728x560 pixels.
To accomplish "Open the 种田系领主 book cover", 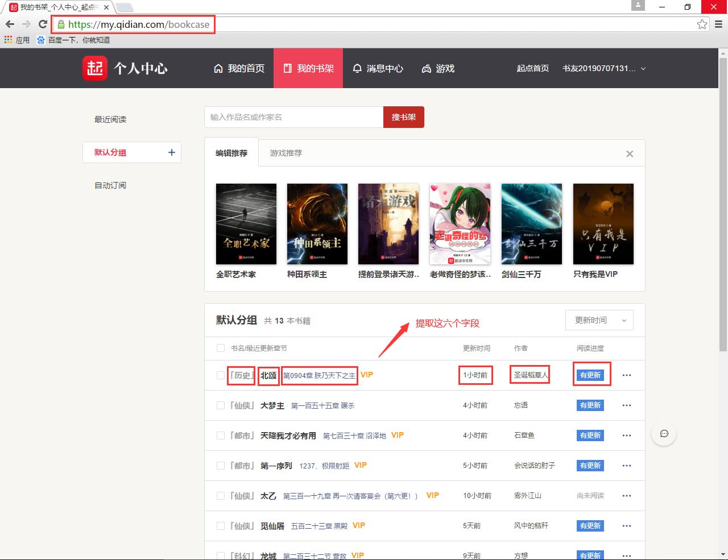I will coord(317,224).
